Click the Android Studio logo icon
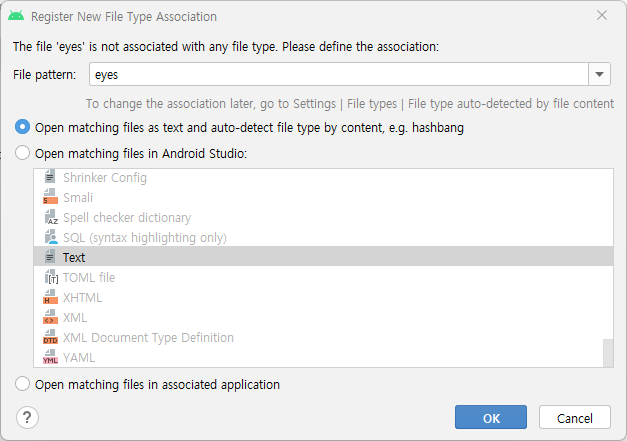The width and height of the screenshot is (627, 441). click(16, 16)
